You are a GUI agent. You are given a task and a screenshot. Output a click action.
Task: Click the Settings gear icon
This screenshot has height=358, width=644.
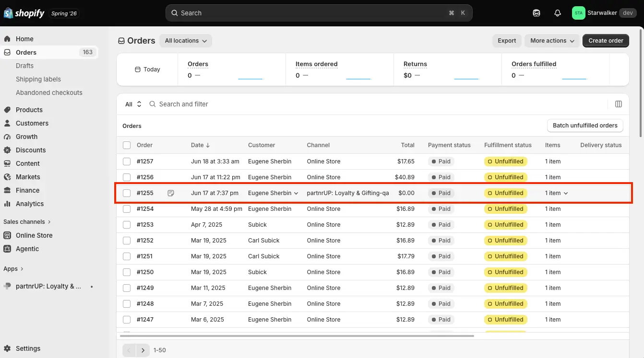(x=7, y=348)
